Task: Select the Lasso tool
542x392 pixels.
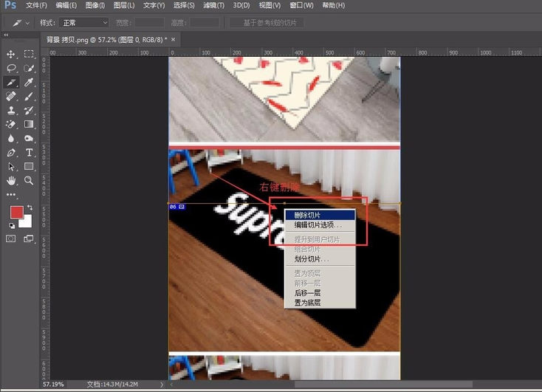Action: pos(11,68)
